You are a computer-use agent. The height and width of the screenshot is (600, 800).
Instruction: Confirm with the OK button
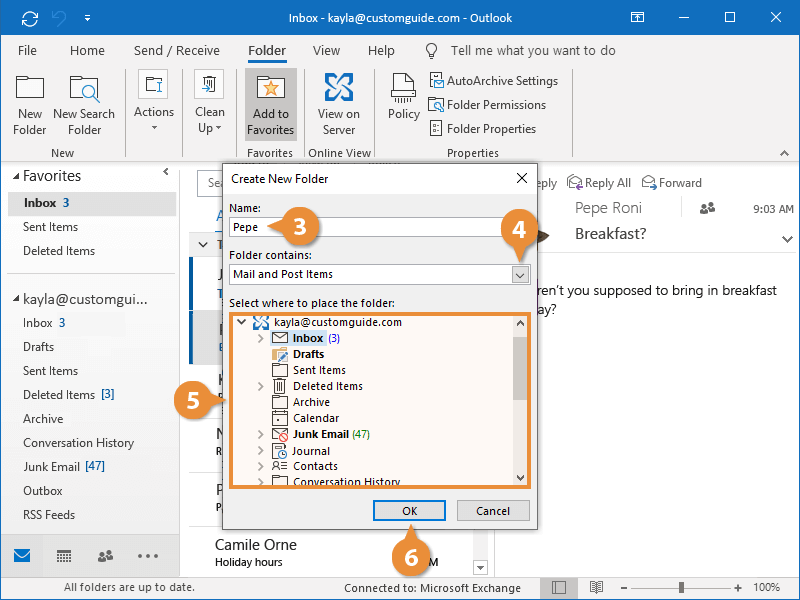(409, 511)
